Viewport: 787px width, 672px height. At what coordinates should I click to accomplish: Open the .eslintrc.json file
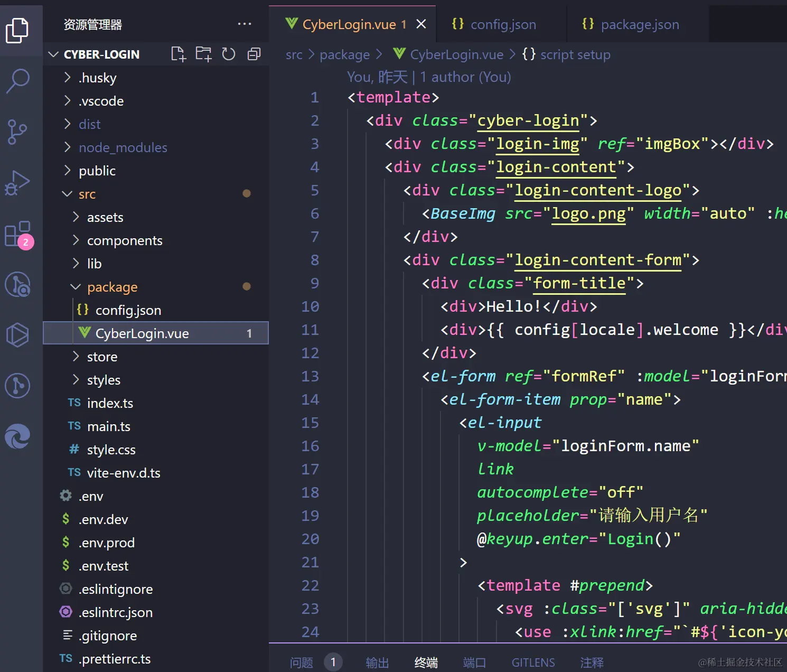156,612
